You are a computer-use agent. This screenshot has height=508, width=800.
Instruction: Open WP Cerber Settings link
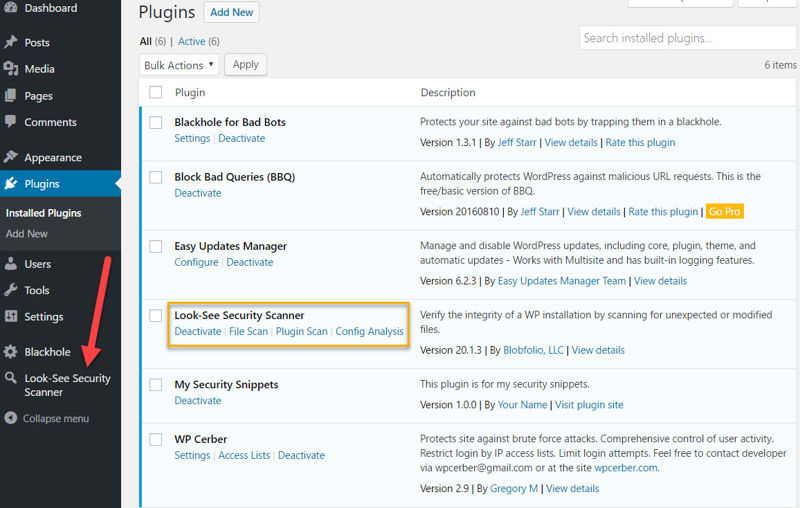pos(192,455)
